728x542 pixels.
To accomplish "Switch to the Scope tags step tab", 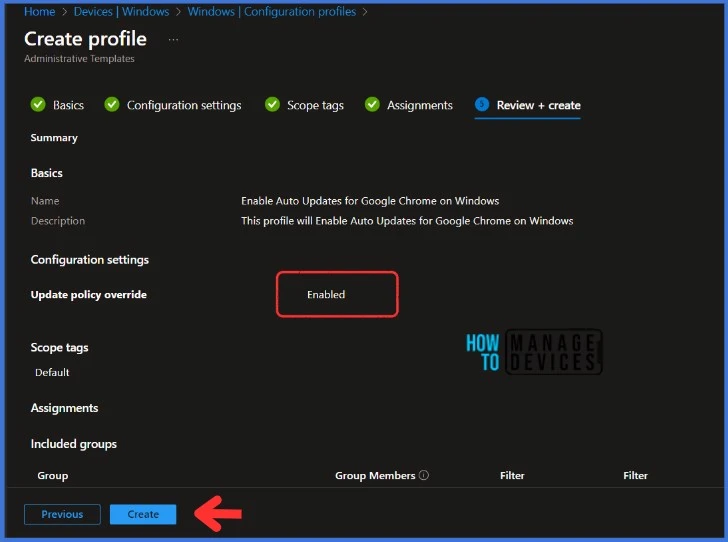I will click(315, 105).
